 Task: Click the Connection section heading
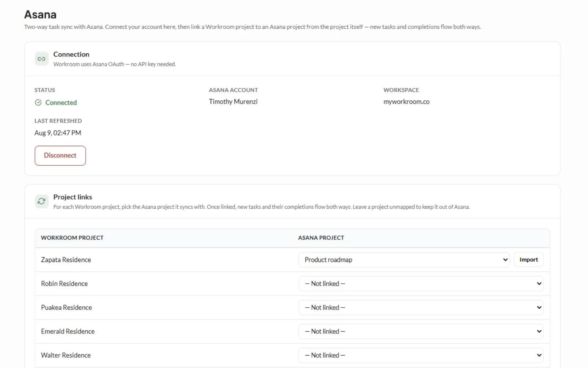click(x=71, y=54)
